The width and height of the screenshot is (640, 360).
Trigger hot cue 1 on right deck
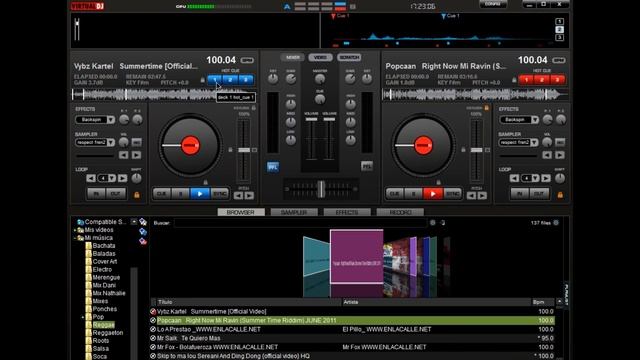pyautogui.click(x=526, y=80)
